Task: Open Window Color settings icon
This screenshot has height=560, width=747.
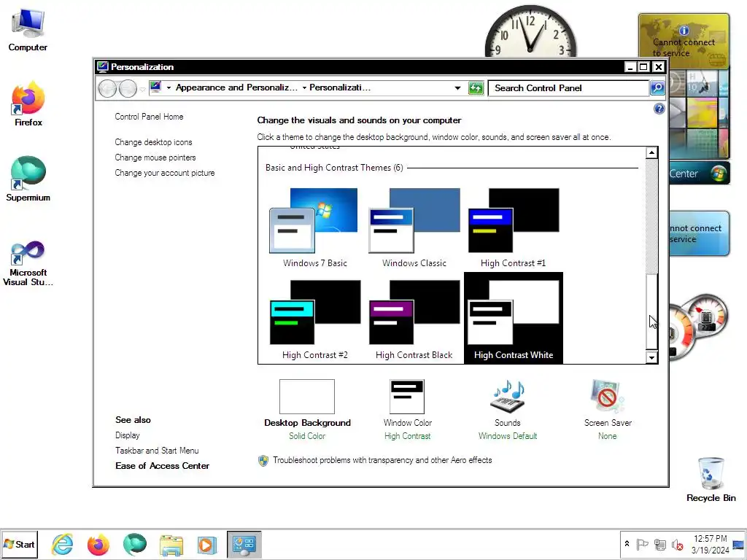Action: coord(407,396)
